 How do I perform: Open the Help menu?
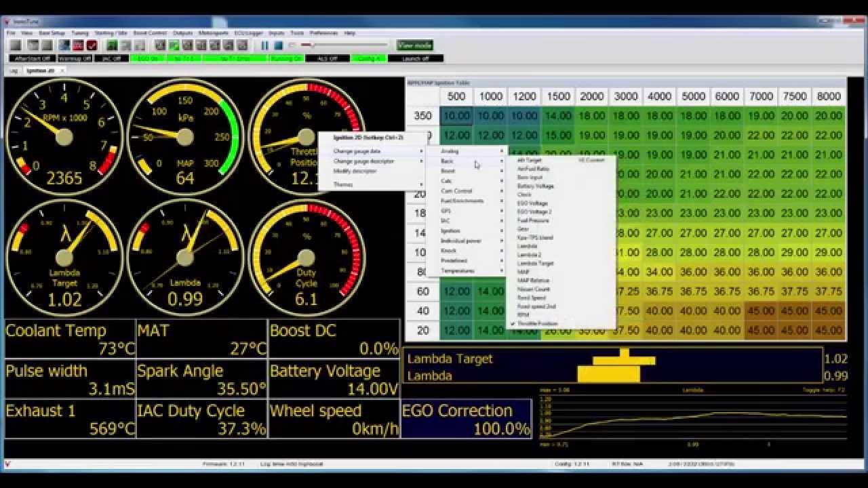pyautogui.click(x=350, y=33)
